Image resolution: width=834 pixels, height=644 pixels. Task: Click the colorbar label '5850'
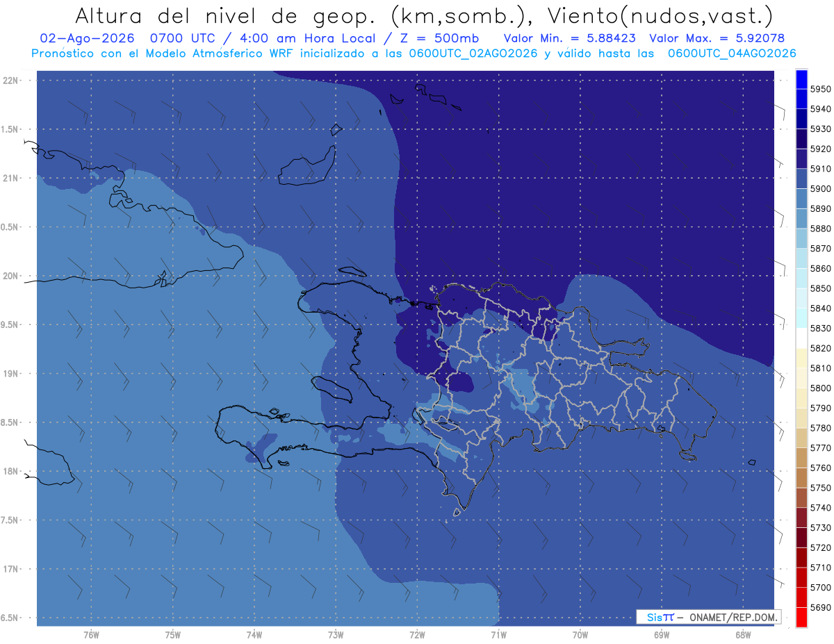[820, 288]
